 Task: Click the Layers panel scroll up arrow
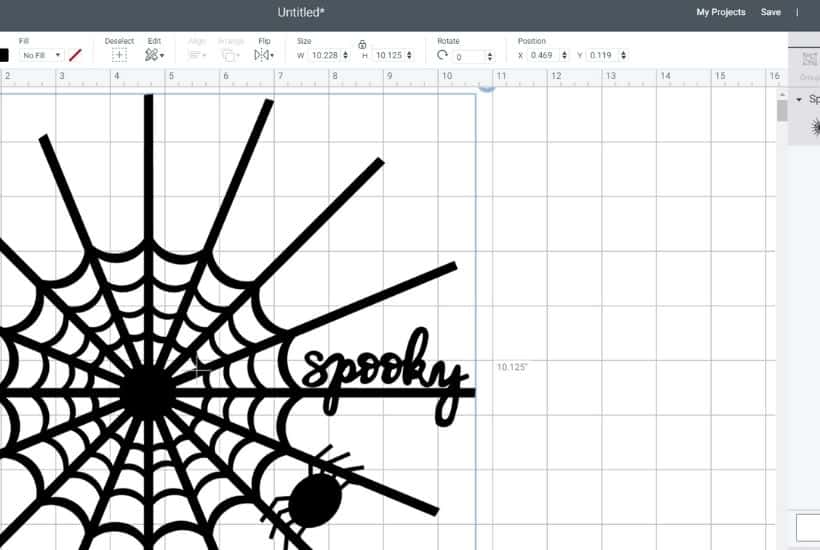(x=782, y=95)
